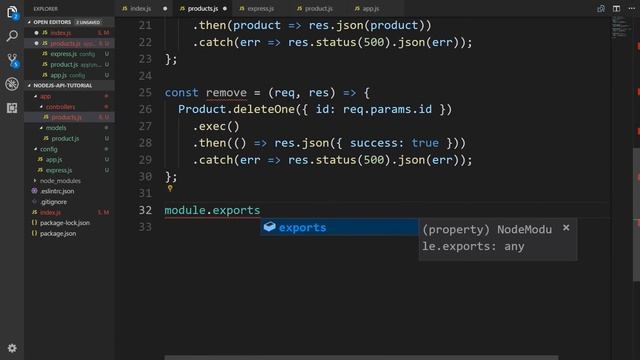
Task: Open the .gitignore file
Action: [x=69, y=202]
